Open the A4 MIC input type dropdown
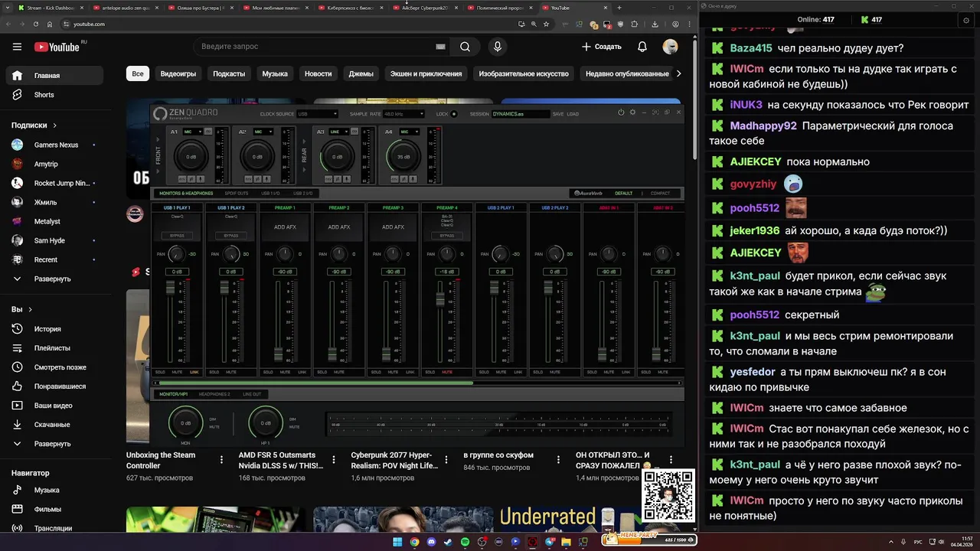 coord(410,132)
